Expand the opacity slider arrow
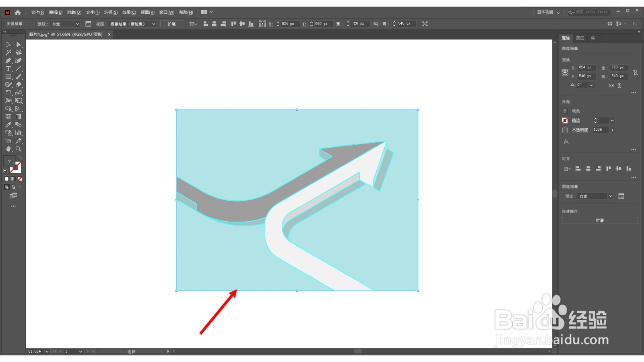 pyautogui.click(x=612, y=130)
